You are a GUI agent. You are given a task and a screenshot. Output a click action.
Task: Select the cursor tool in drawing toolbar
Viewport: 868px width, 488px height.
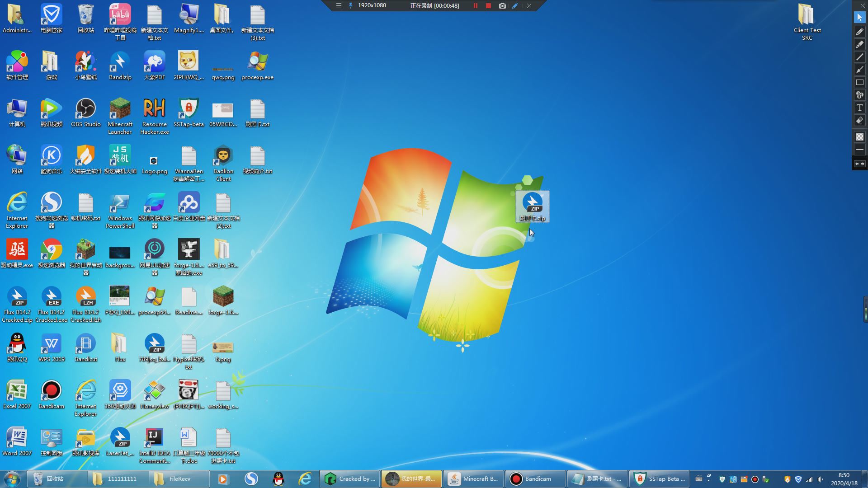click(860, 17)
